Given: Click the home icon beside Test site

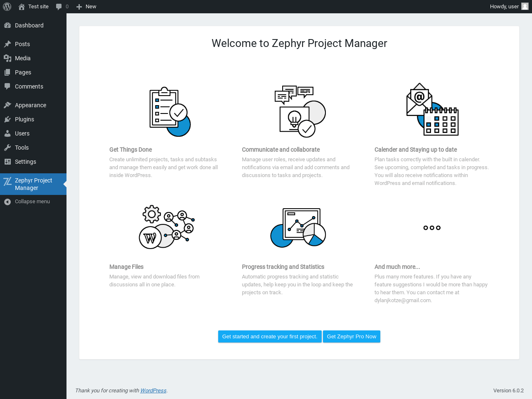Looking at the screenshot, I should [x=22, y=7].
